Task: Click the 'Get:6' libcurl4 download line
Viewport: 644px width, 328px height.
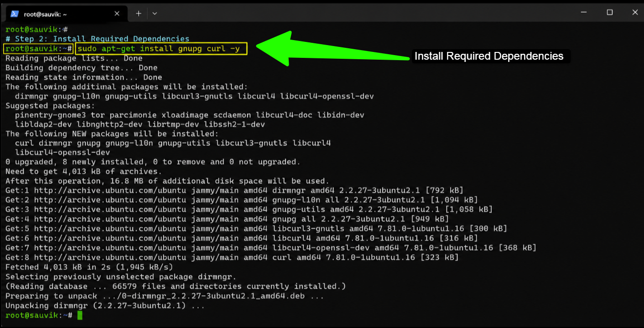Action: 242,238
